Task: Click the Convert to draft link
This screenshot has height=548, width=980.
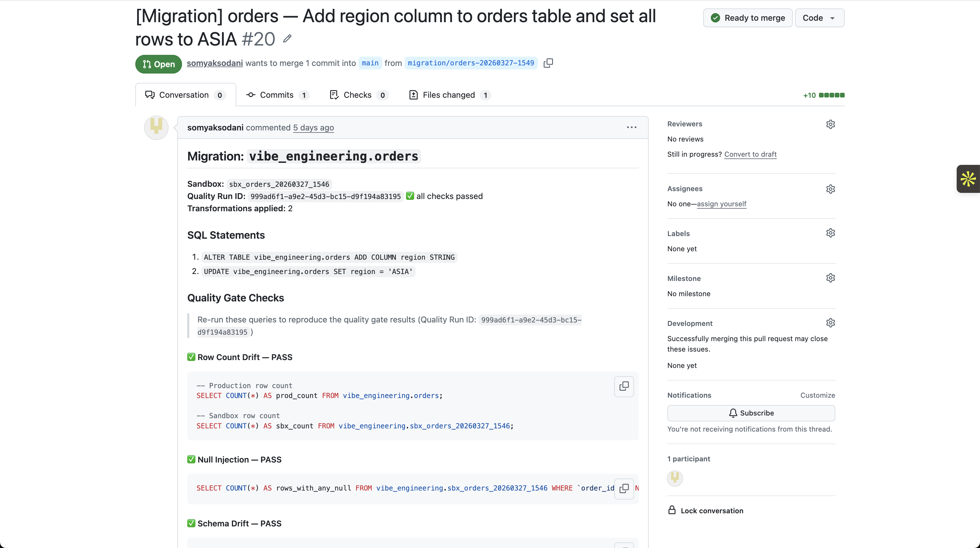Action: [x=750, y=154]
